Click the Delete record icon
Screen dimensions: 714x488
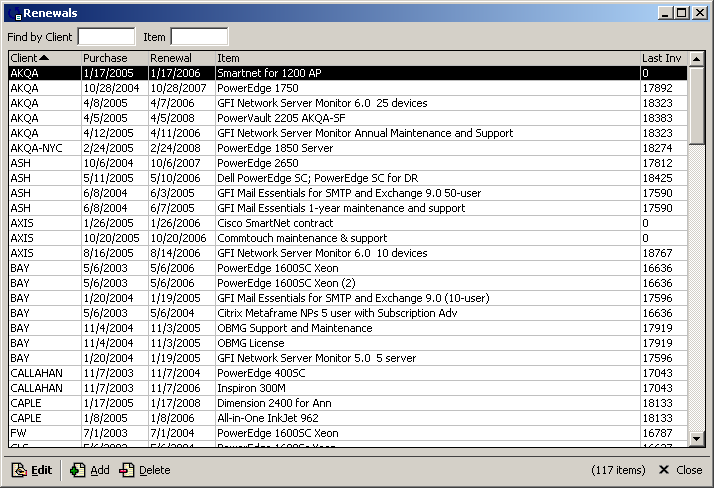[127, 470]
